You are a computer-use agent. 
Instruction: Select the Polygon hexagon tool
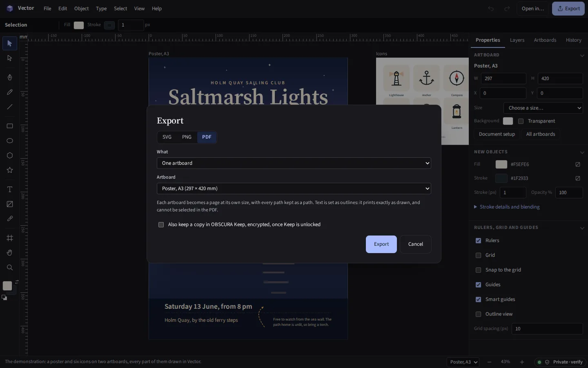click(10, 155)
